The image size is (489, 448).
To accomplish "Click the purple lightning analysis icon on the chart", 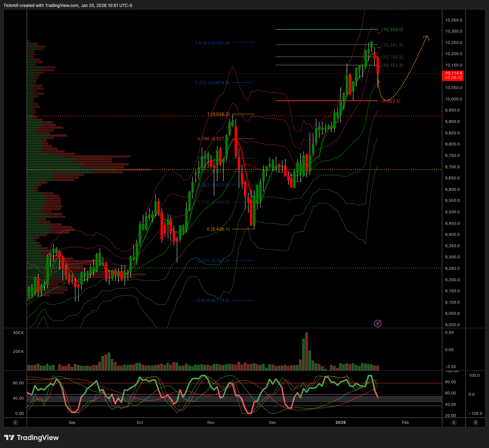I will pos(378,324).
